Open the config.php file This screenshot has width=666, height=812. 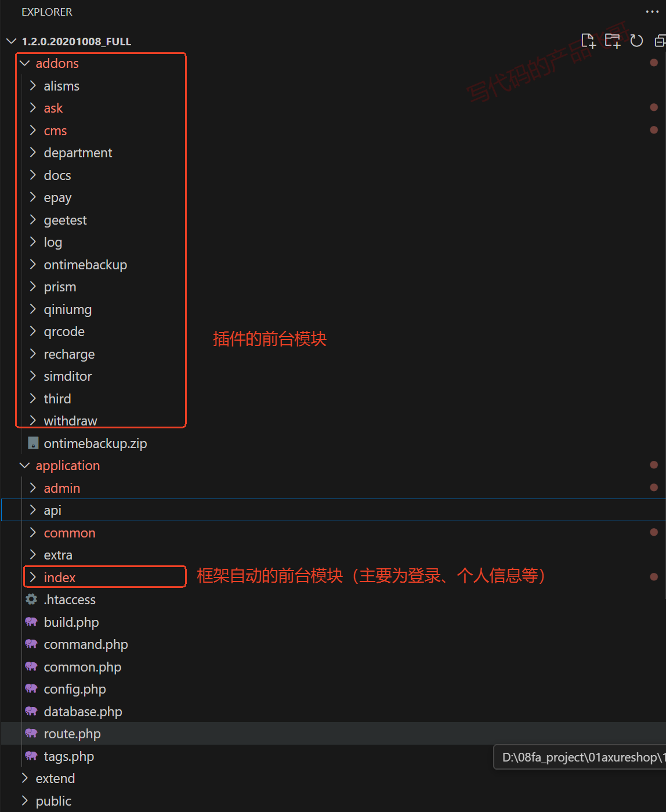click(x=75, y=689)
